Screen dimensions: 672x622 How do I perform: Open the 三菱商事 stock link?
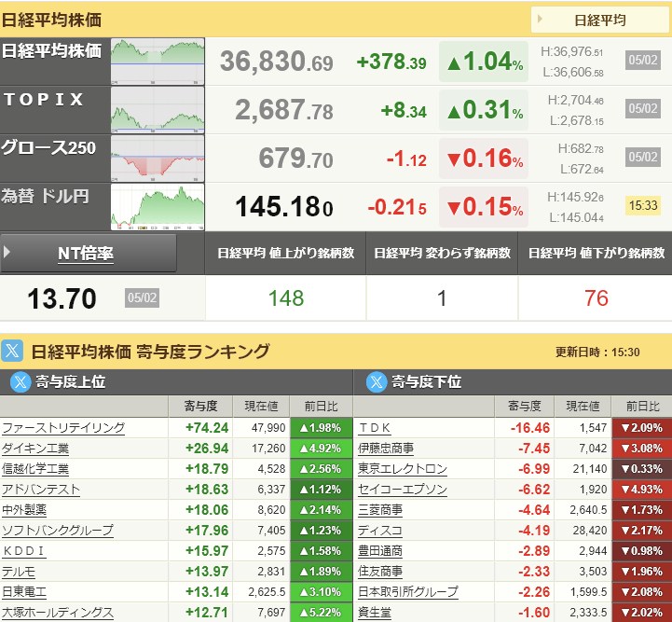tap(380, 510)
